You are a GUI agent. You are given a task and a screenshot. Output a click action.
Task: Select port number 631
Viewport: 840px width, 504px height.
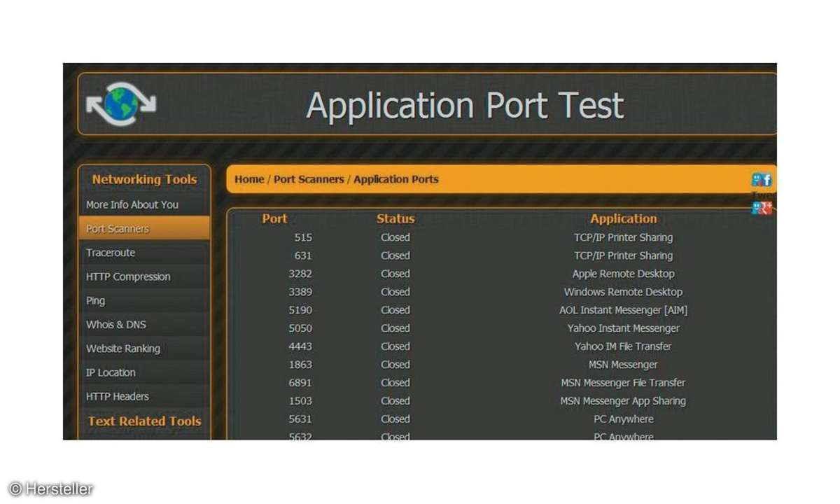(303, 255)
